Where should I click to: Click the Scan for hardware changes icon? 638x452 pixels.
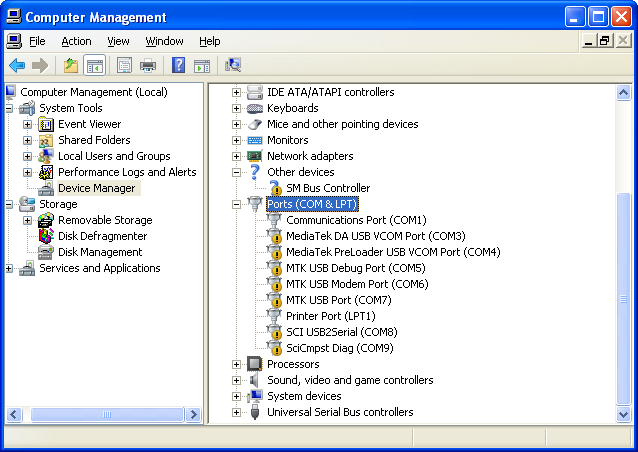pyautogui.click(x=233, y=66)
